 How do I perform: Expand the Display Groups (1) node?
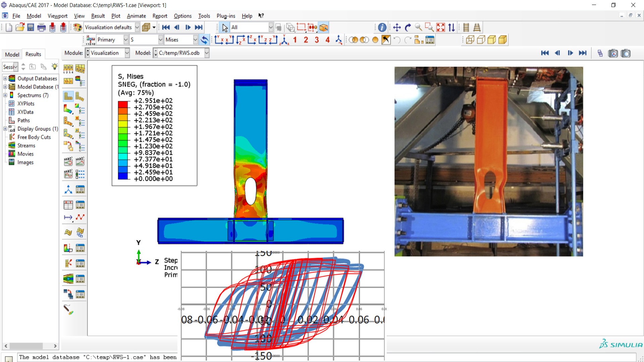pos(5,129)
